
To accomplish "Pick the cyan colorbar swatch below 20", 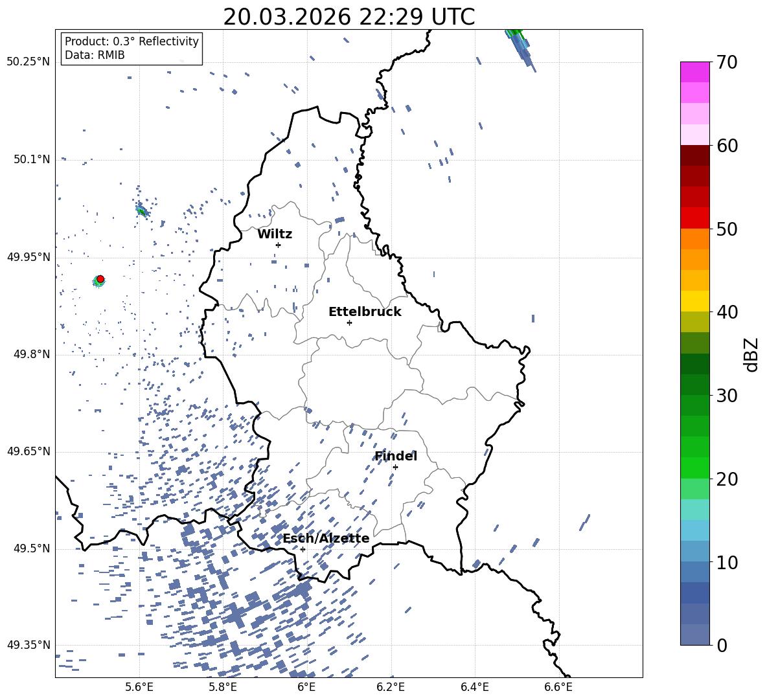I will 694,510.
